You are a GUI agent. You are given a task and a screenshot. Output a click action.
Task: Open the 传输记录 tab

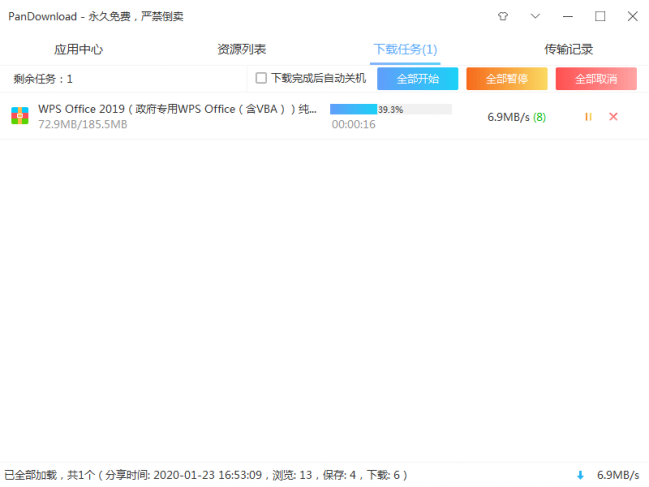[568, 50]
